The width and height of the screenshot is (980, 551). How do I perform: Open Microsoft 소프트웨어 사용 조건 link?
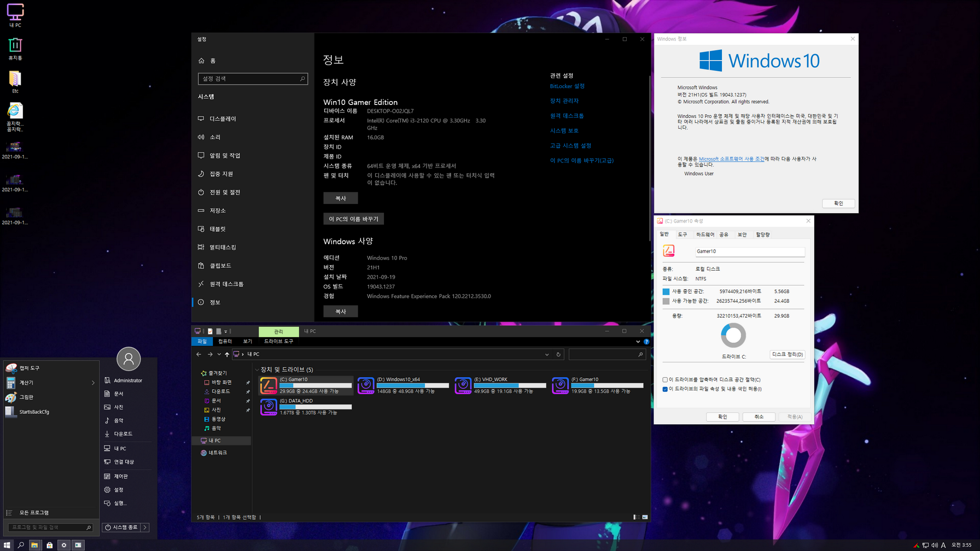coord(731,159)
